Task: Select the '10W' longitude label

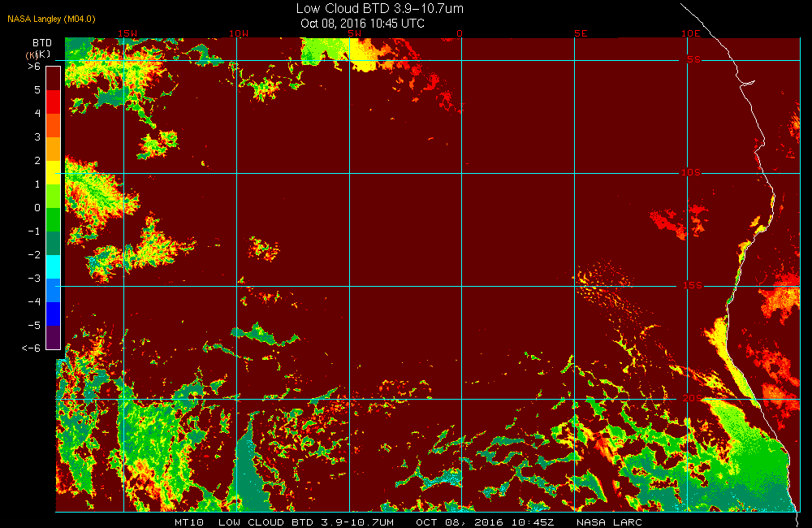Action: (239, 33)
